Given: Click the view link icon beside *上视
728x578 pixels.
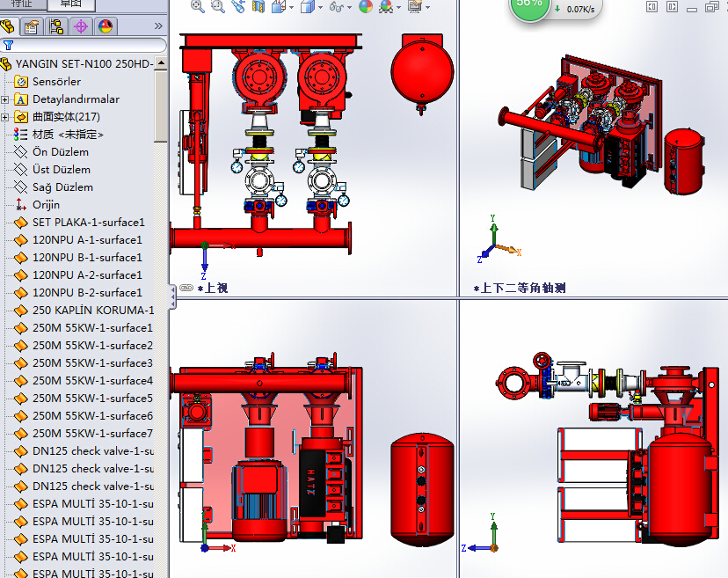Looking at the screenshot, I should coord(186,288).
